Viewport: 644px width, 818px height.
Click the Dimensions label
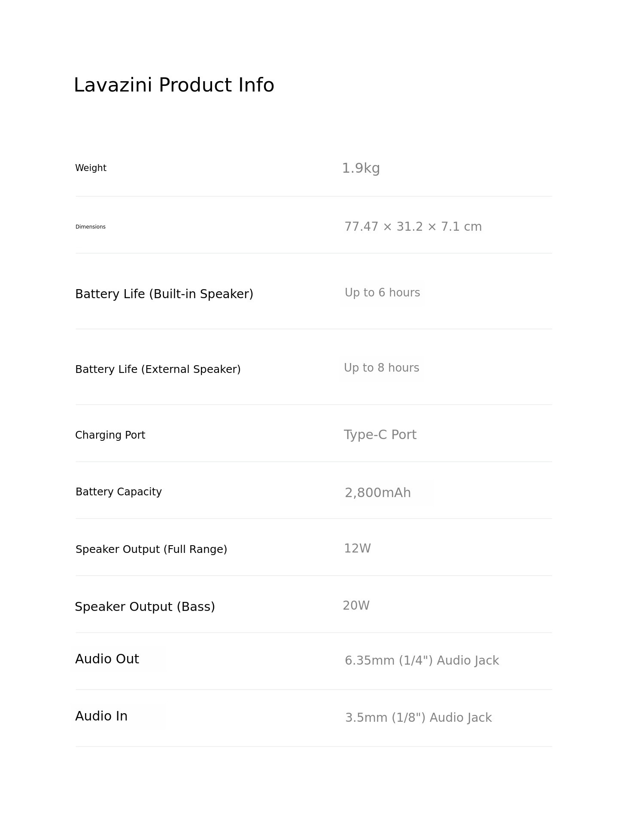90,227
